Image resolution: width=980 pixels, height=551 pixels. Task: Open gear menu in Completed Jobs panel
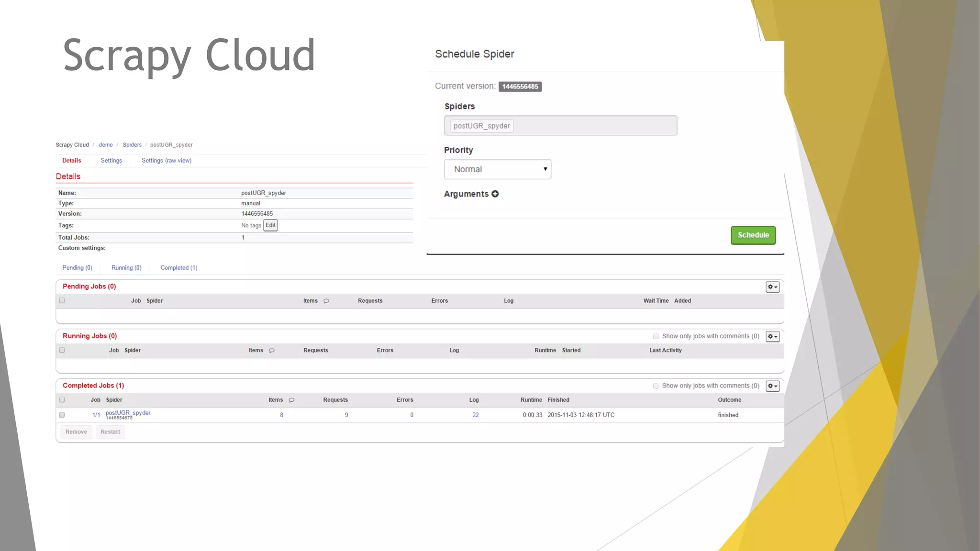pyautogui.click(x=772, y=386)
